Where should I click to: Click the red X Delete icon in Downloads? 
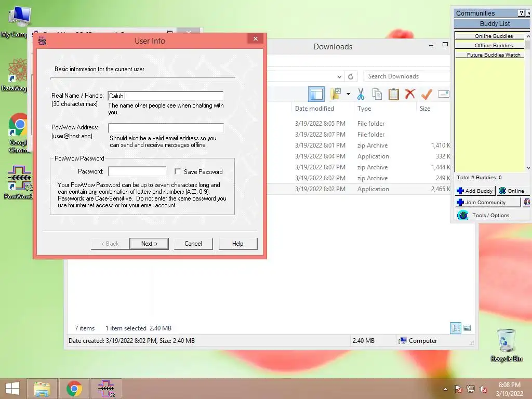tap(410, 94)
